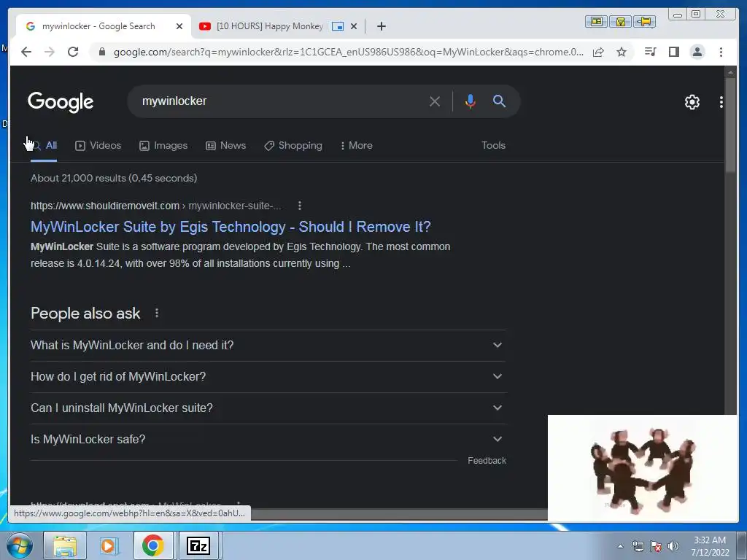Open a new browser tab
The image size is (747, 560).
(381, 26)
